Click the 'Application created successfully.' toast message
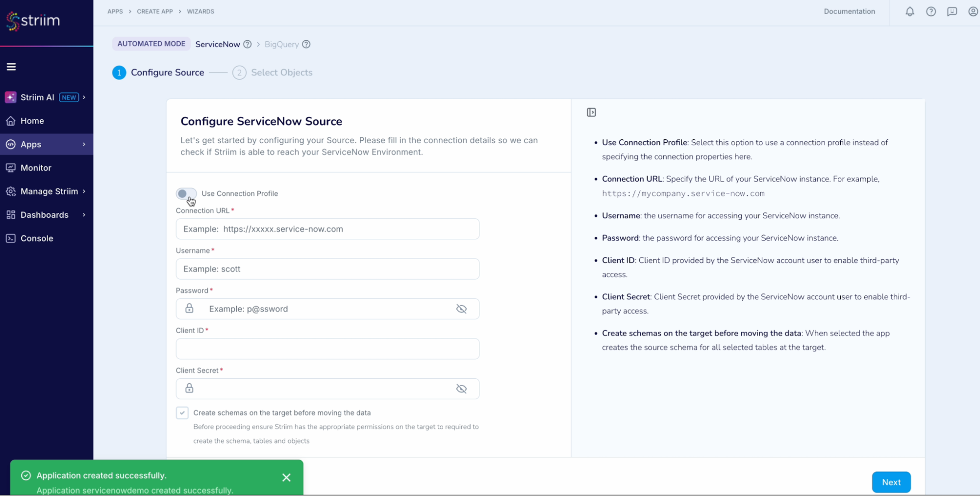 pyautogui.click(x=101, y=475)
